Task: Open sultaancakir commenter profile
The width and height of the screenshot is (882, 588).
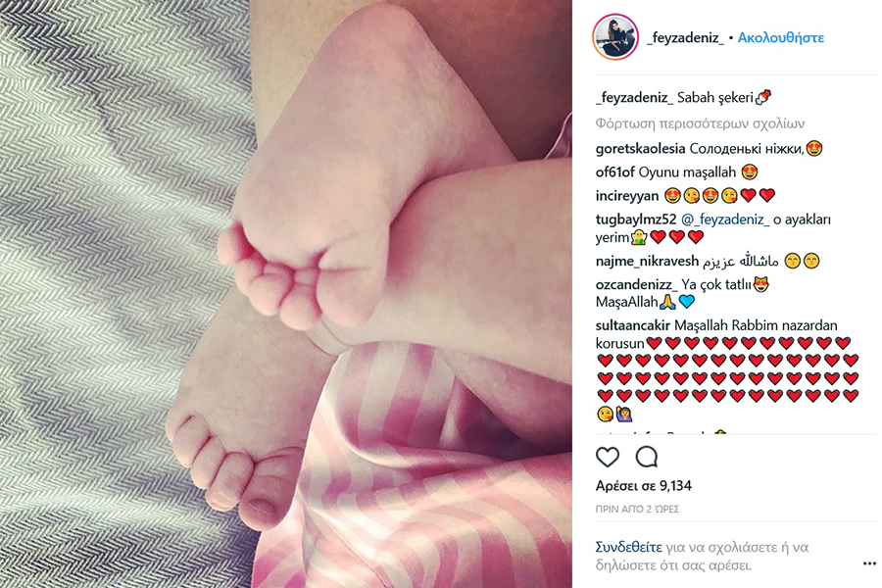Action: 633,325
